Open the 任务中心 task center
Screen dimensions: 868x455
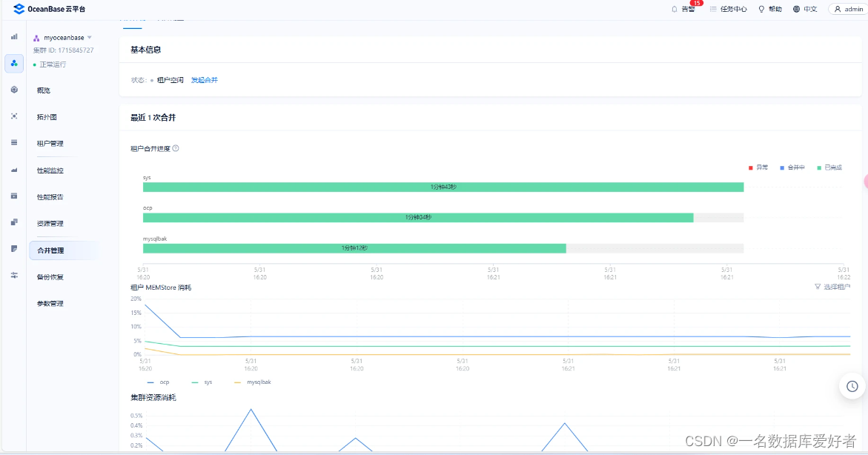(728, 9)
